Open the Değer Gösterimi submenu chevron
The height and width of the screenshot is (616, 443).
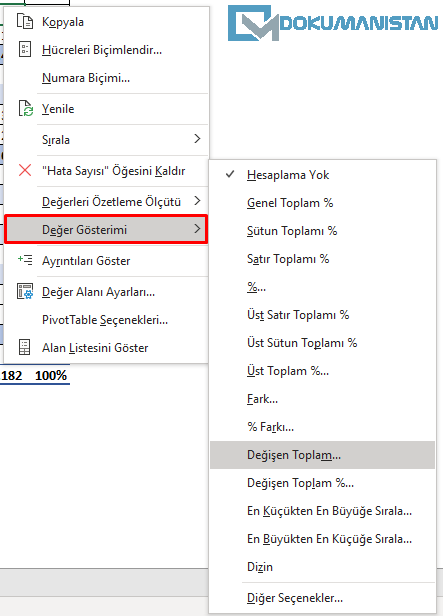tap(197, 229)
